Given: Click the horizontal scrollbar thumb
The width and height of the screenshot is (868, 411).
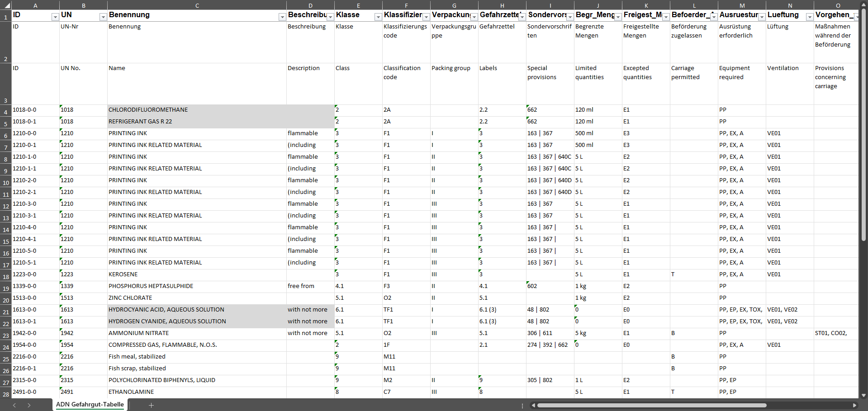Looking at the screenshot, I should [651, 405].
